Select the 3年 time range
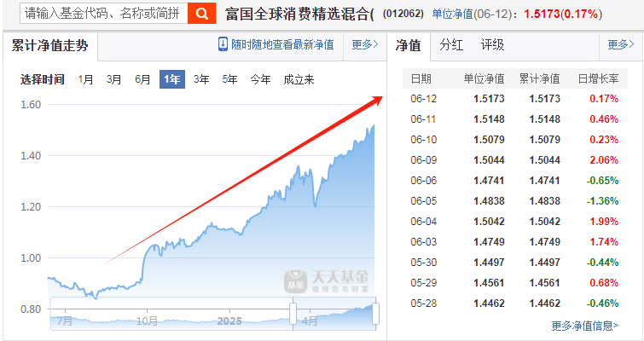This screenshot has height=341, width=644. [201, 79]
